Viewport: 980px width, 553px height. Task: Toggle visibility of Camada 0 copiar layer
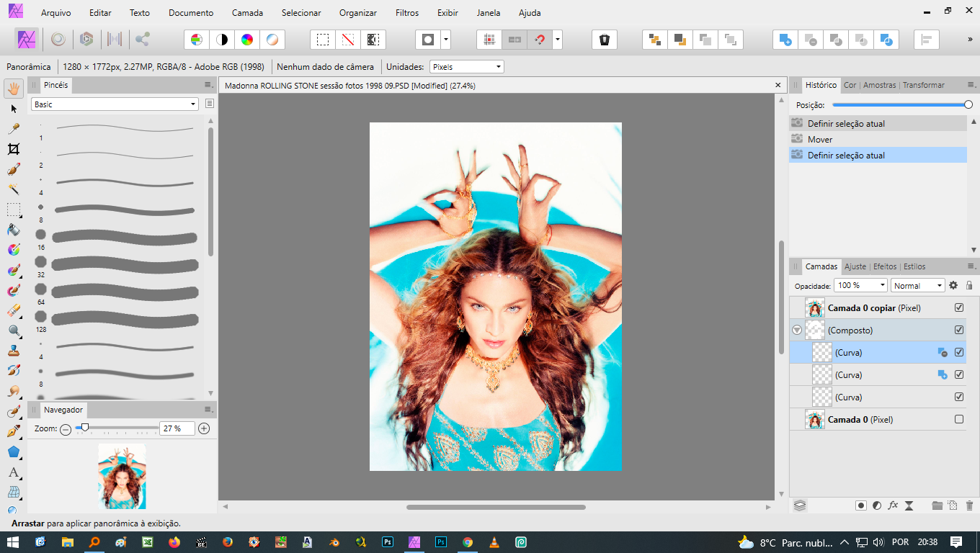959,307
